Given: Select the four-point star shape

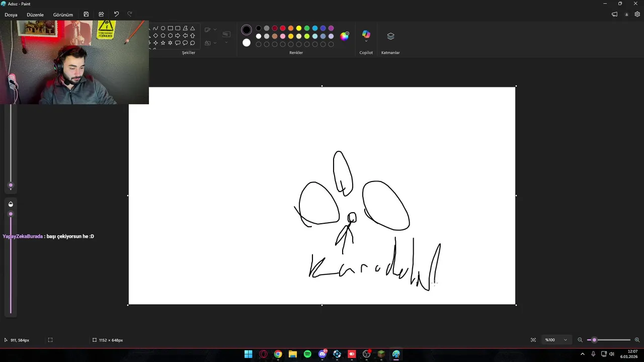Looking at the screenshot, I should tap(155, 43).
